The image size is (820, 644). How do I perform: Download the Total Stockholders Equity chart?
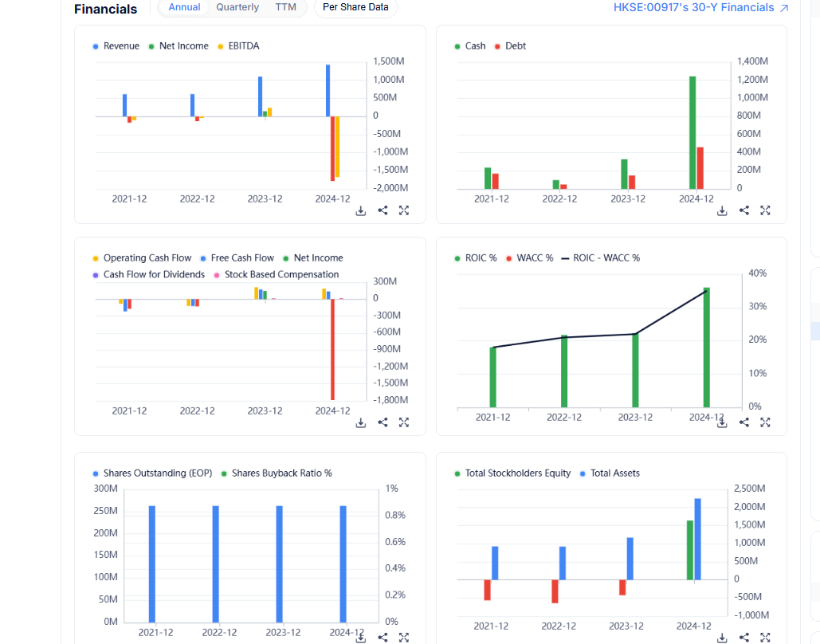722,638
